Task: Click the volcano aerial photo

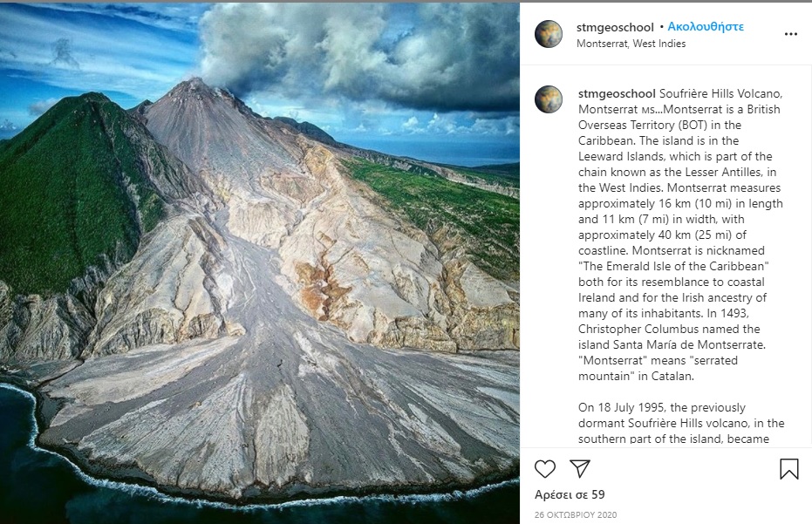Action: click(259, 263)
